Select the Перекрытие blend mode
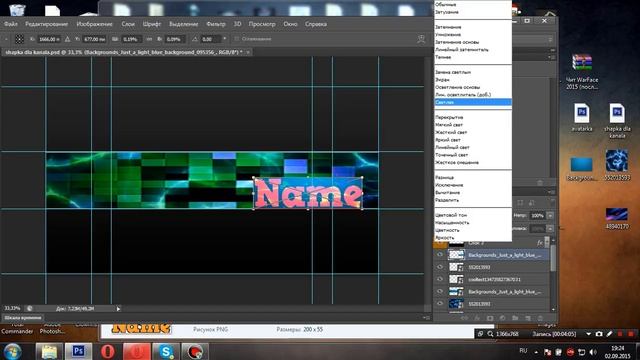 coord(473,117)
